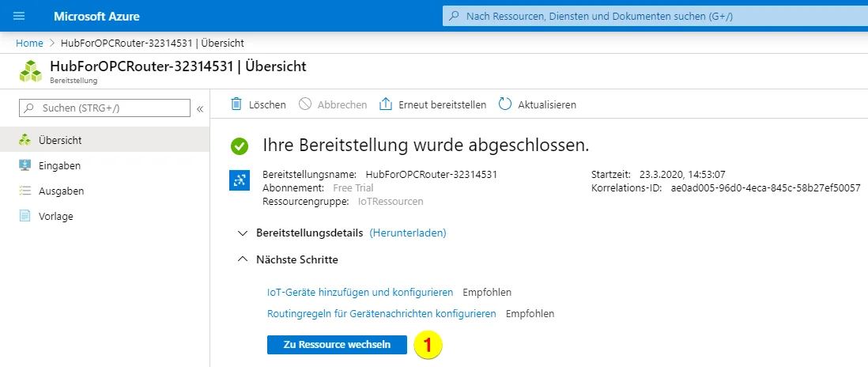Select Übersicht in the sidebar
The image size is (868, 367).
(104, 140)
